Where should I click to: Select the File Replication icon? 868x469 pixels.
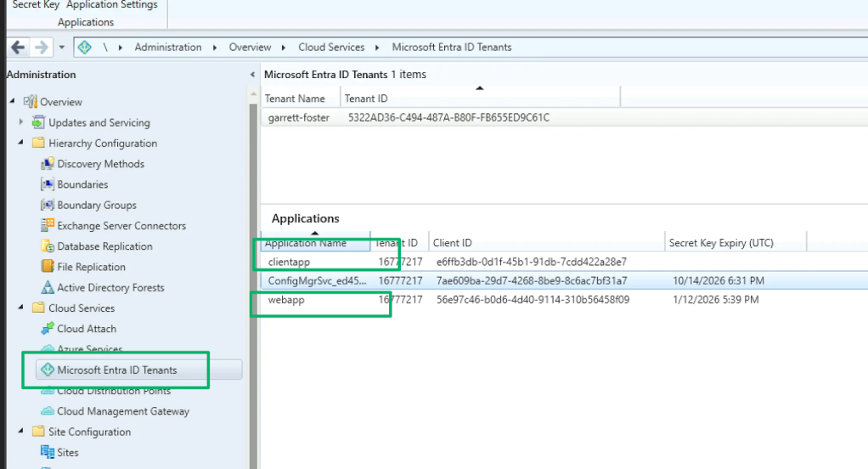click(48, 267)
